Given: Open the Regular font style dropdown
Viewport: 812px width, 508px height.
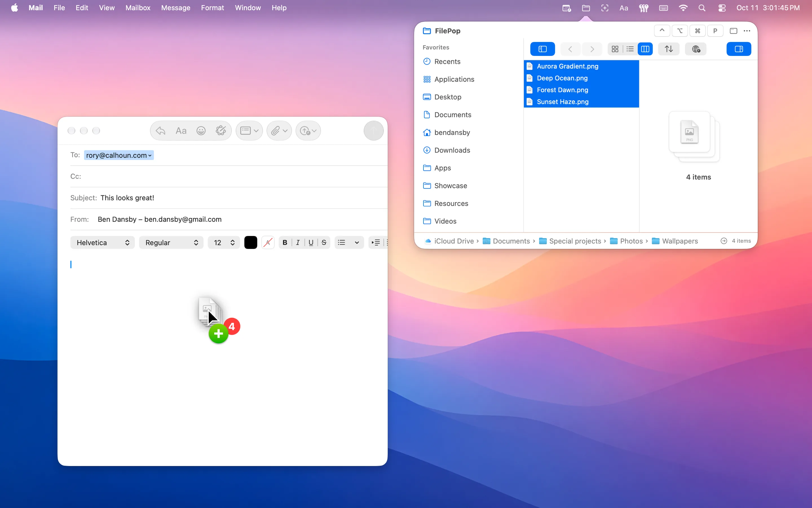Looking at the screenshot, I should 171,243.
